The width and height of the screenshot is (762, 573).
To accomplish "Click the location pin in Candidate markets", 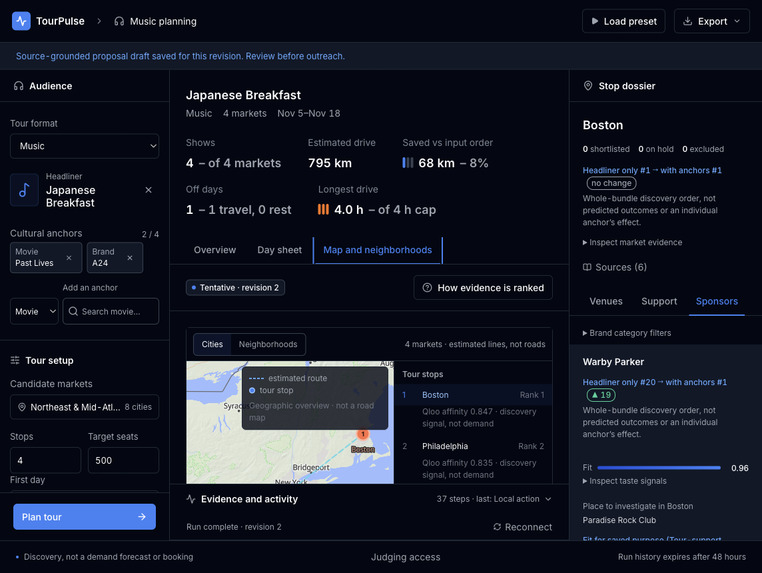I will click(x=22, y=407).
